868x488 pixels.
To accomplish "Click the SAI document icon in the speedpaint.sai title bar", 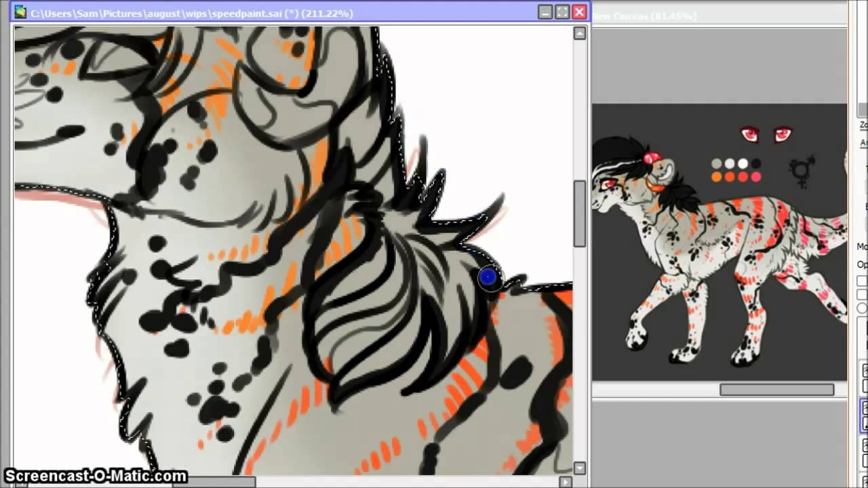I will (20, 12).
